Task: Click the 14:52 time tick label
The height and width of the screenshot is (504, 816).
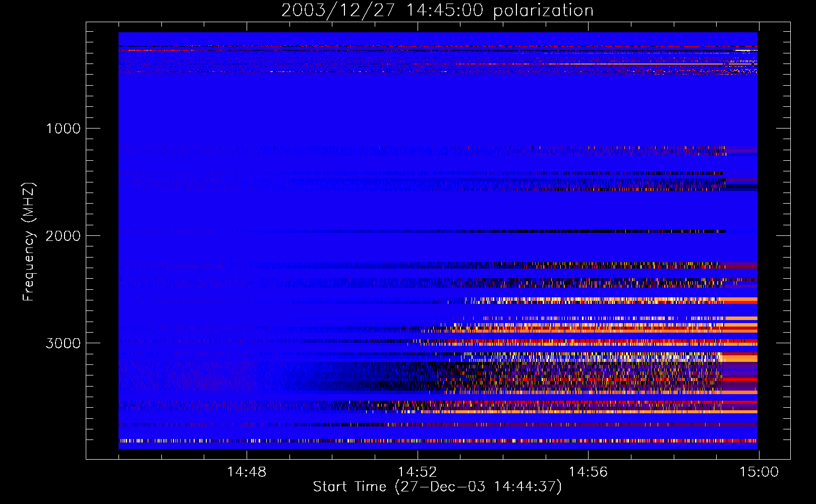Action: (417, 472)
